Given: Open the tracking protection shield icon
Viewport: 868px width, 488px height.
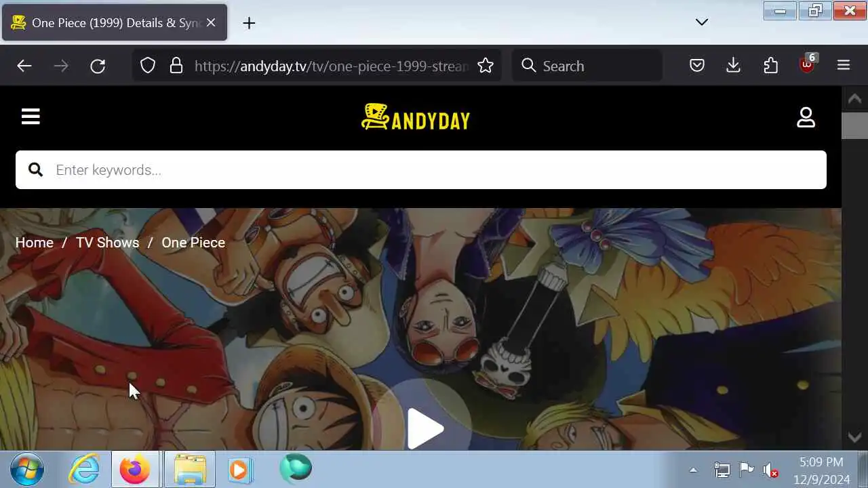Looking at the screenshot, I should (148, 66).
